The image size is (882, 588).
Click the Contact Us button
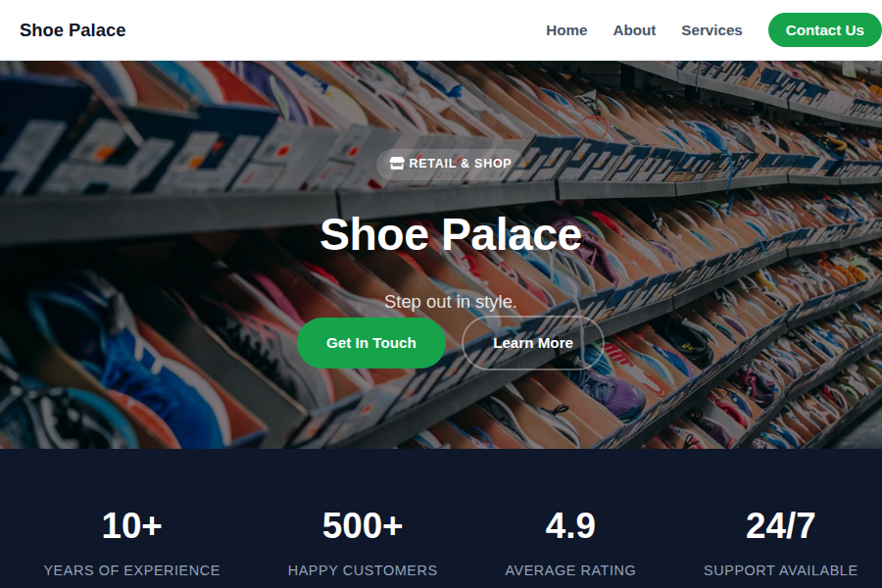pyautogui.click(x=824, y=30)
